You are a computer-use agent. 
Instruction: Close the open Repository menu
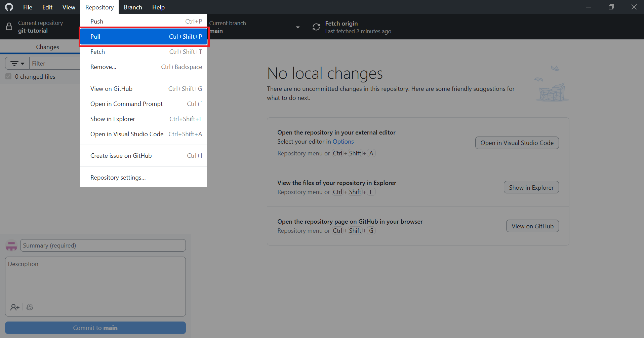tap(99, 7)
